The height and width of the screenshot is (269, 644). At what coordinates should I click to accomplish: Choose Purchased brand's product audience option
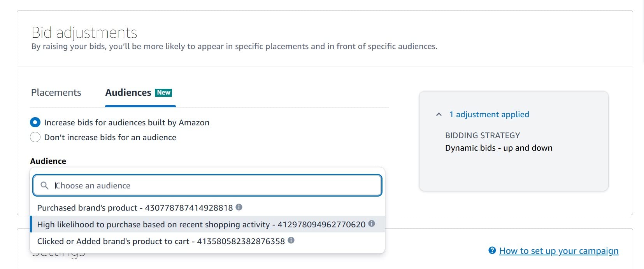[x=135, y=208]
